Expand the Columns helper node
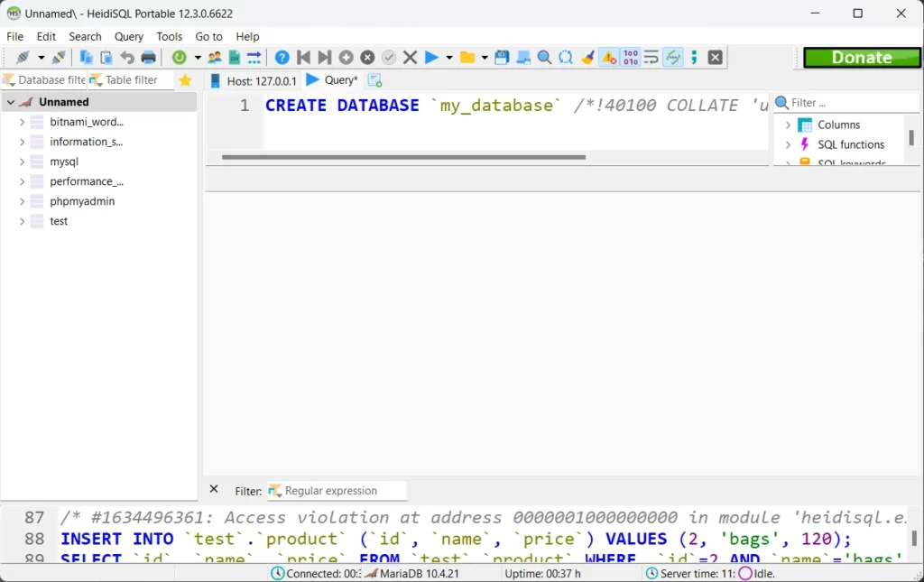924x582 pixels. point(788,125)
